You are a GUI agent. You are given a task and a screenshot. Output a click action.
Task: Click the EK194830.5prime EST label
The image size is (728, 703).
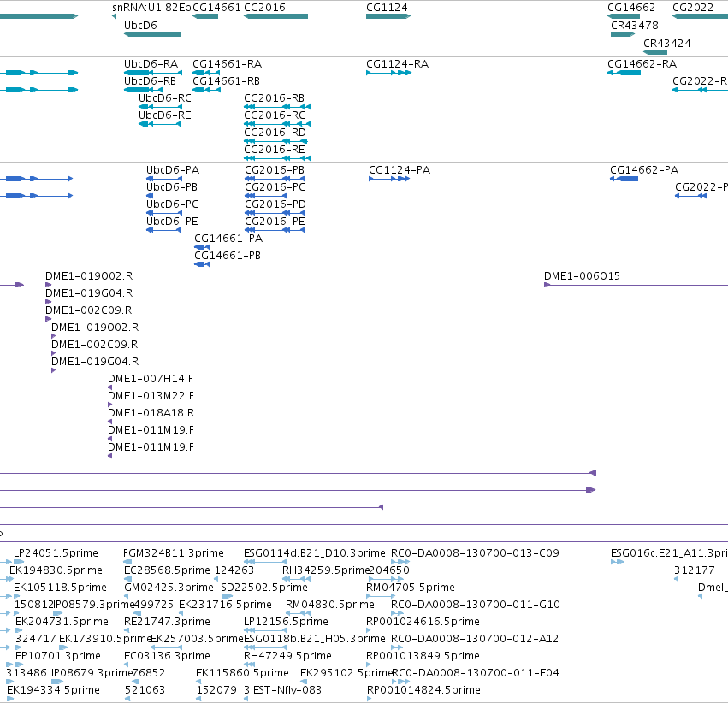click(56, 570)
